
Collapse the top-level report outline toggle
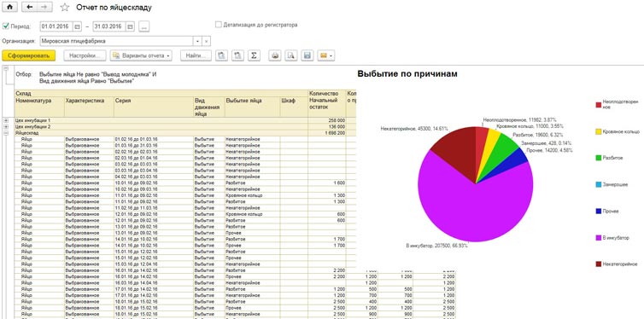[x=6, y=69]
